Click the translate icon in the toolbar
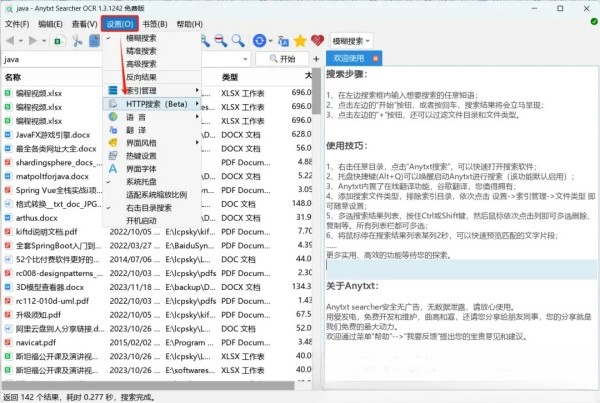The height and width of the screenshot is (403, 600). [x=280, y=41]
